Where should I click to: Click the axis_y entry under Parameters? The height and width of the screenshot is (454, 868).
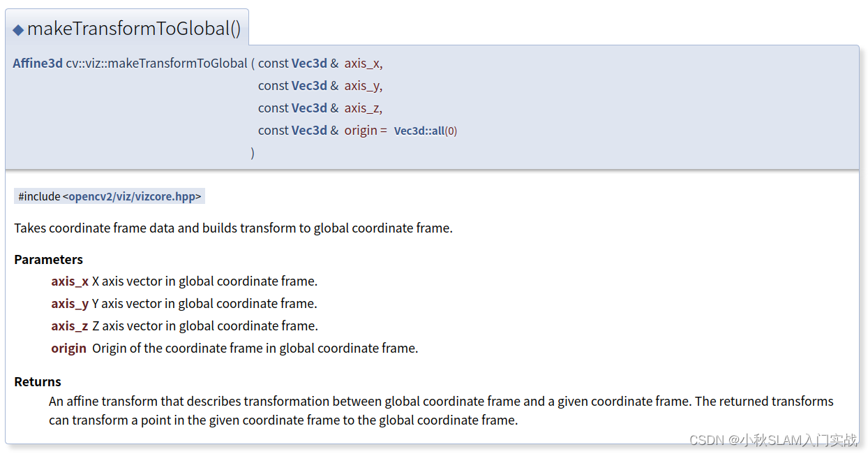click(70, 304)
